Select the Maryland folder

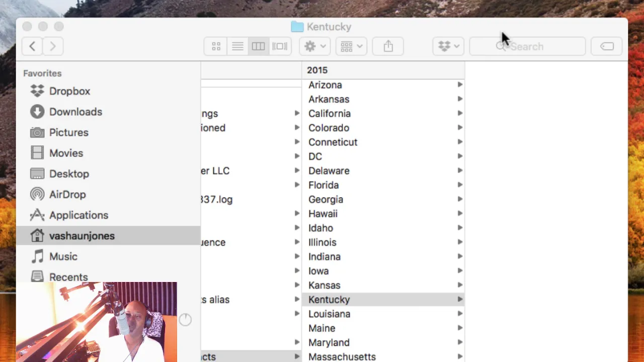click(383, 343)
